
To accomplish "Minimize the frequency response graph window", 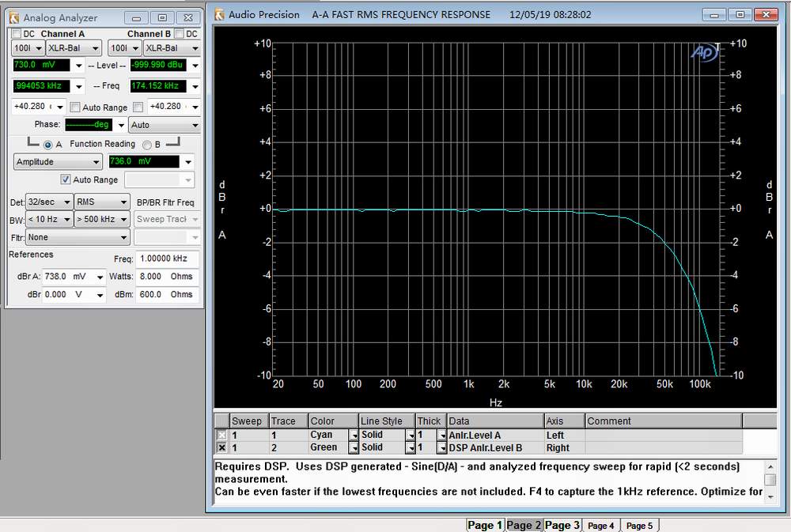I will coord(714,14).
